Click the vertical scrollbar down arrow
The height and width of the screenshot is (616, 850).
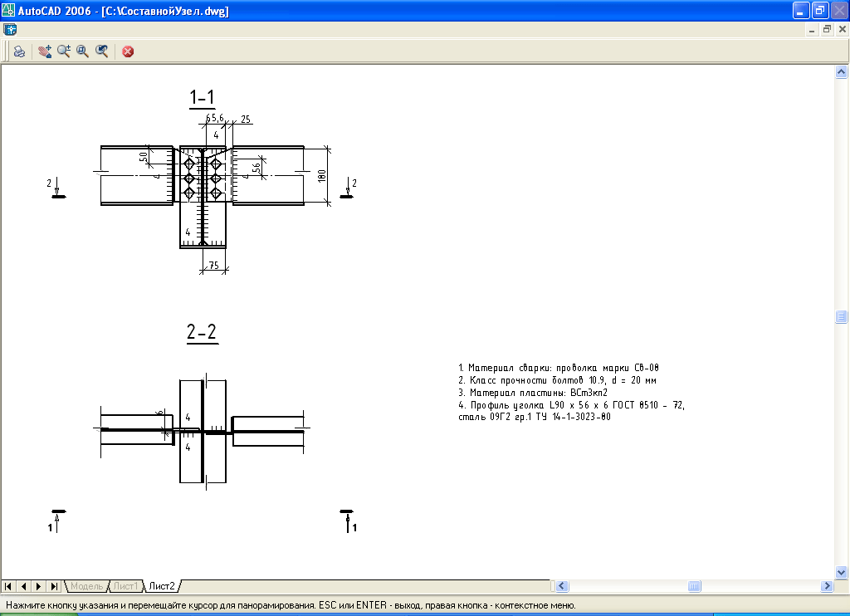(840, 571)
